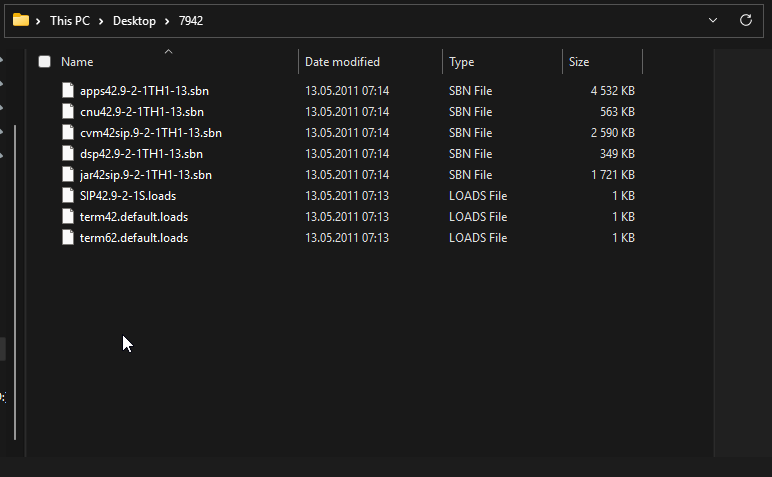Viewport: 772px width, 477px height.
Task: Go to This PC in the breadcrumb
Action: point(70,21)
